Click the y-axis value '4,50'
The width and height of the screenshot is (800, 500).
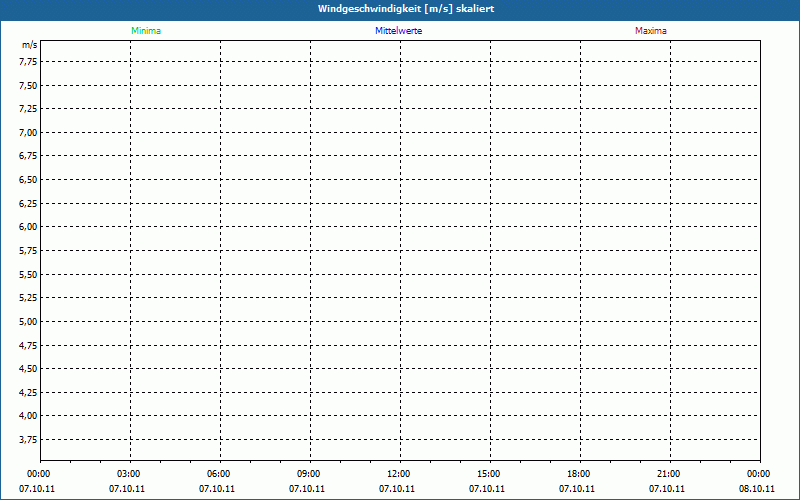click(x=28, y=369)
